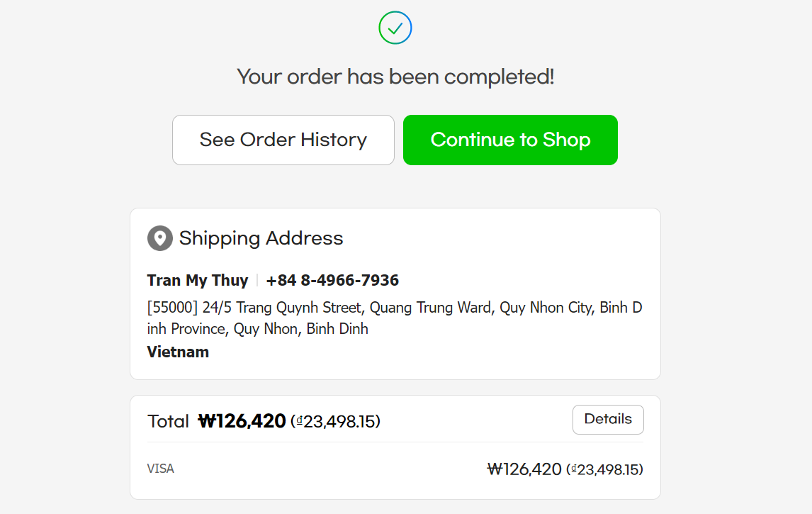Click the 'inh Province, Quy Nhon' address line
812x514 pixels.
tap(257, 329)
